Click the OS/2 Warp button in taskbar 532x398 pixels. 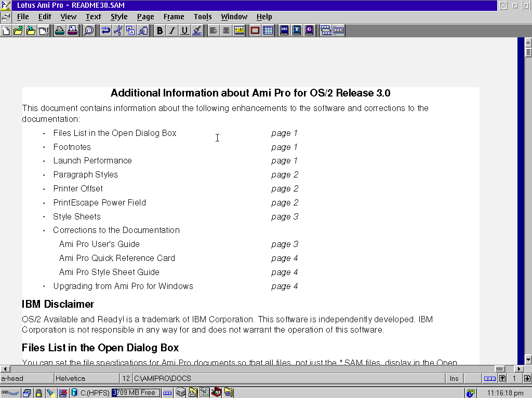pyautogui.click(x=10, y=393)
